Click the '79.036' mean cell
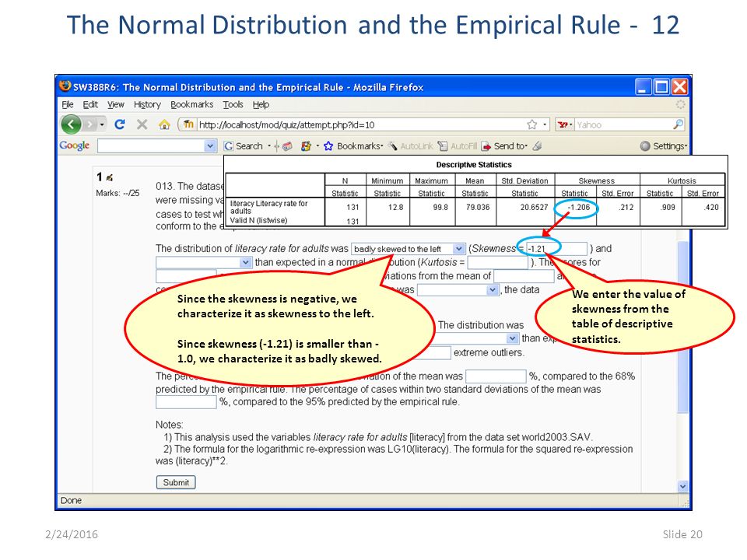The width and height of the screenshot is (747, 560). (x=477, y=207)
